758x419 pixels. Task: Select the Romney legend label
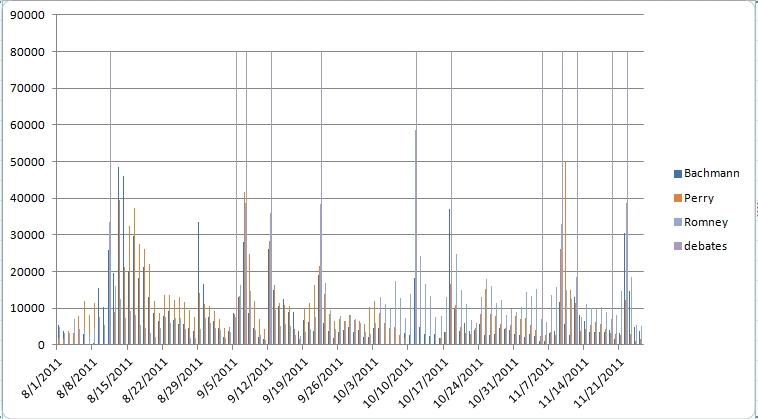(706, 222)
